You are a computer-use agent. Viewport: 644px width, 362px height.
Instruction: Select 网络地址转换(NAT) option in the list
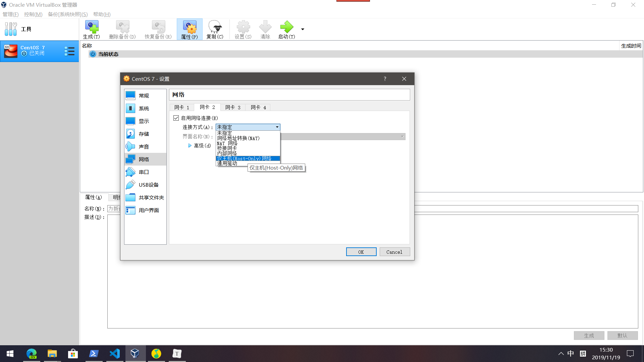(238, 138)
